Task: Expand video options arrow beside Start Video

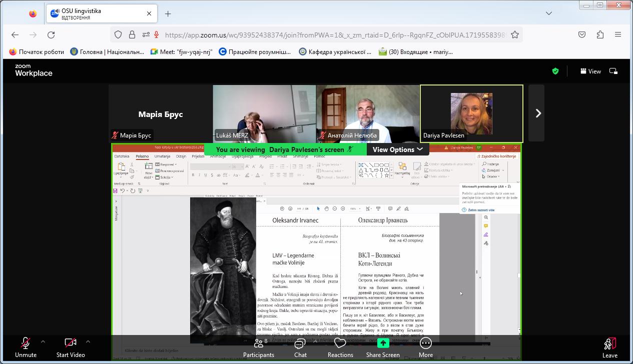Action: (88, 342)
